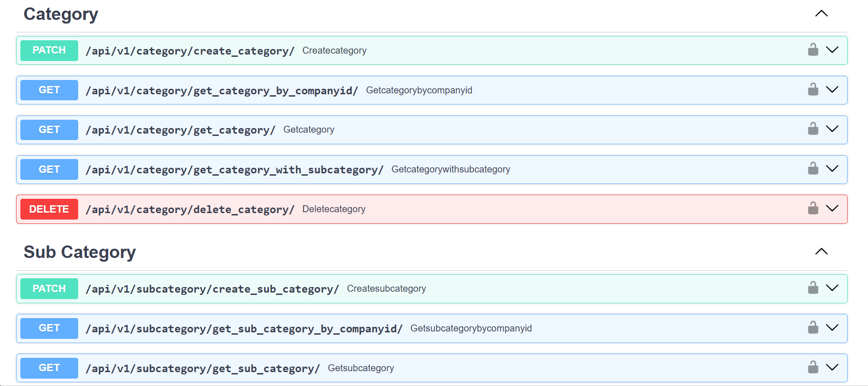Click lock icon on get_category_by_companyid row
868x386 pixels.
point(813,90)
